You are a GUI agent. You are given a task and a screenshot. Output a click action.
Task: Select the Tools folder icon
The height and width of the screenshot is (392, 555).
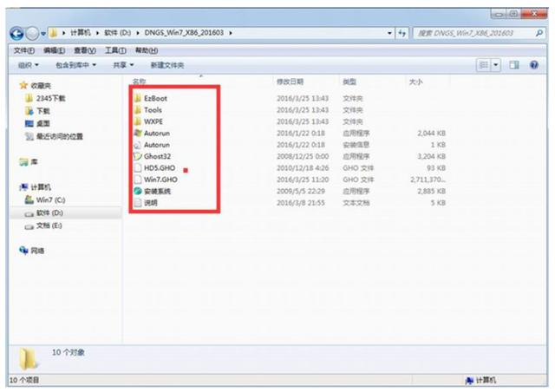[138, 110]
